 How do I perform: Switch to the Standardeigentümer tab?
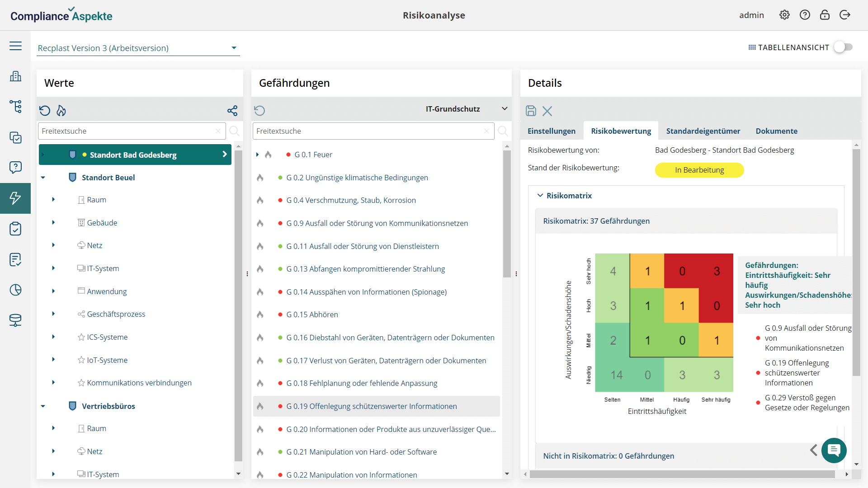tap(703, 131)
